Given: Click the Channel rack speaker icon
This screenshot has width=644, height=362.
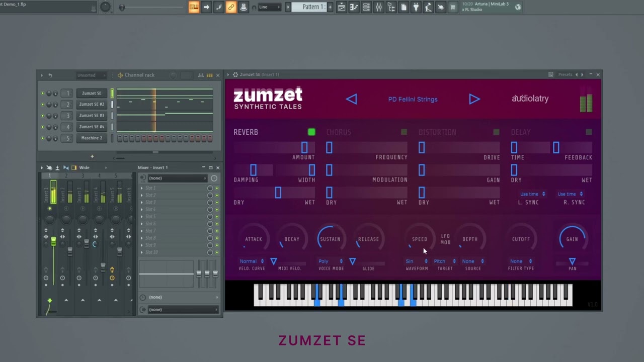Looking at the screenshot, I should click(120, 75).
